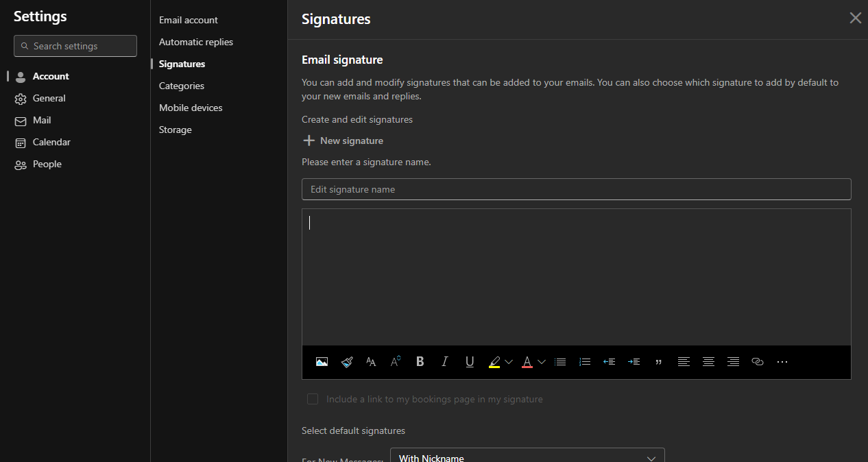This screenshot has width=868, height=462.
Task: Expand the font color dropdown arrow
Action: tap(542, 362)
